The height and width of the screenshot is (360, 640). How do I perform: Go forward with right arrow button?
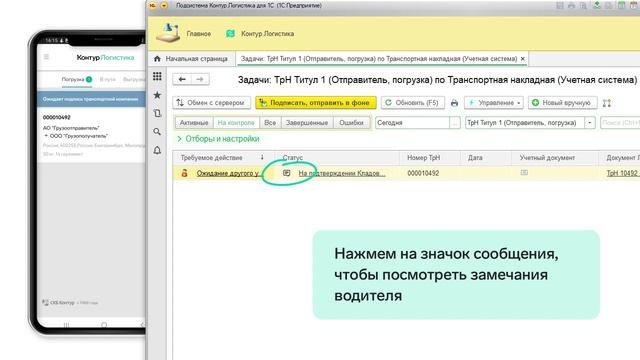(x=200, y=79)
